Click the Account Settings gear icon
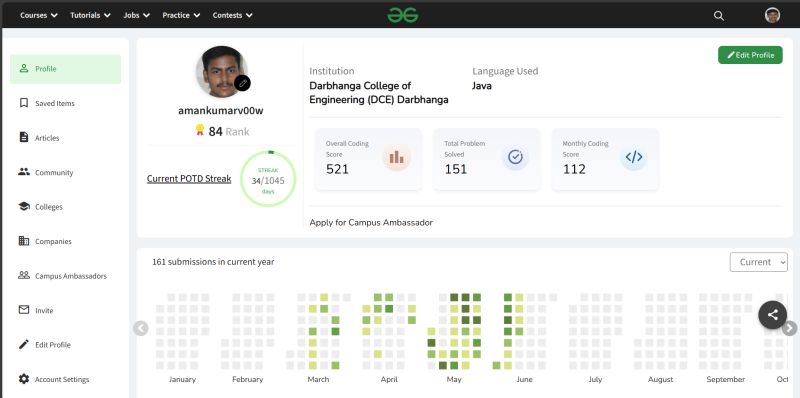The width and height of the screenshot is (800, 398). 23,379
